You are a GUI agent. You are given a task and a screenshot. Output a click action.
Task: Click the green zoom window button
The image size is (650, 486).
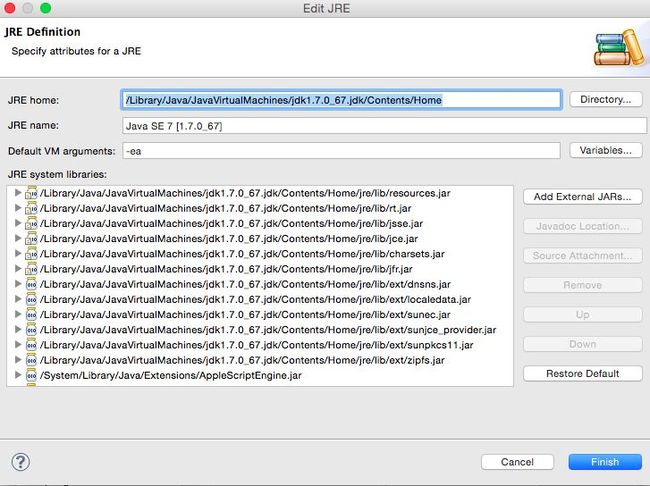(x=46, y=8)
